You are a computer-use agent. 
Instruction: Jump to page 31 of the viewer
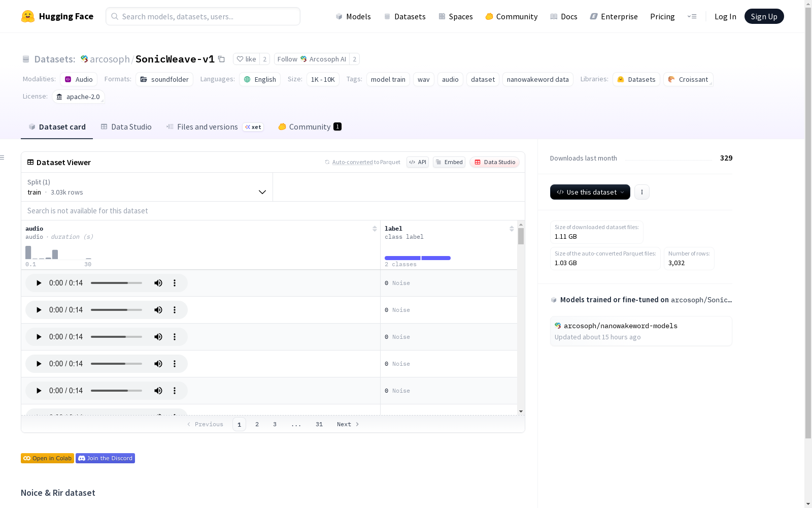coord(319,424)
